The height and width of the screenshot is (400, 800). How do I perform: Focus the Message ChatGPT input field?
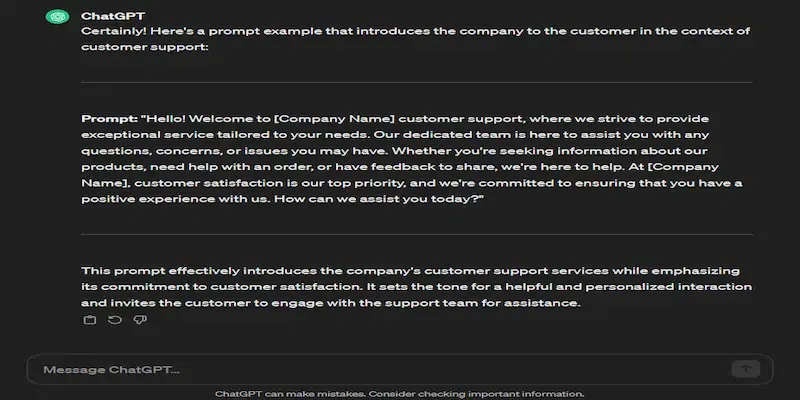(x=380, y=370)
